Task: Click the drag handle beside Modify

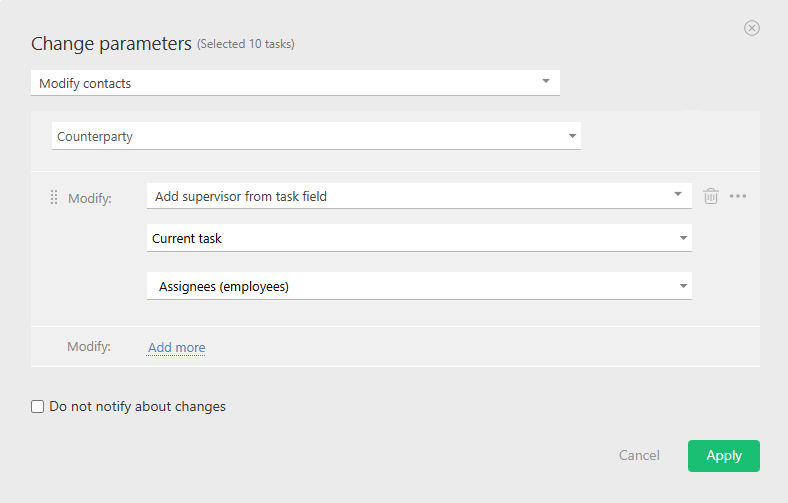Action: click(x=54, y=197)
